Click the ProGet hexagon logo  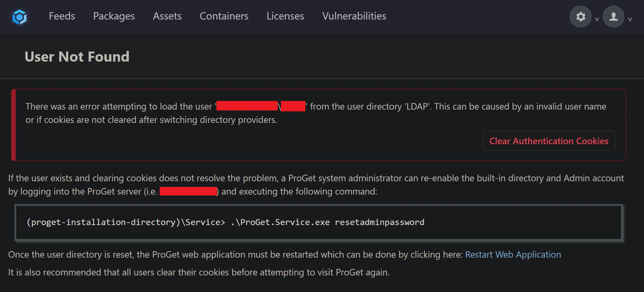[x=20, y=17]
